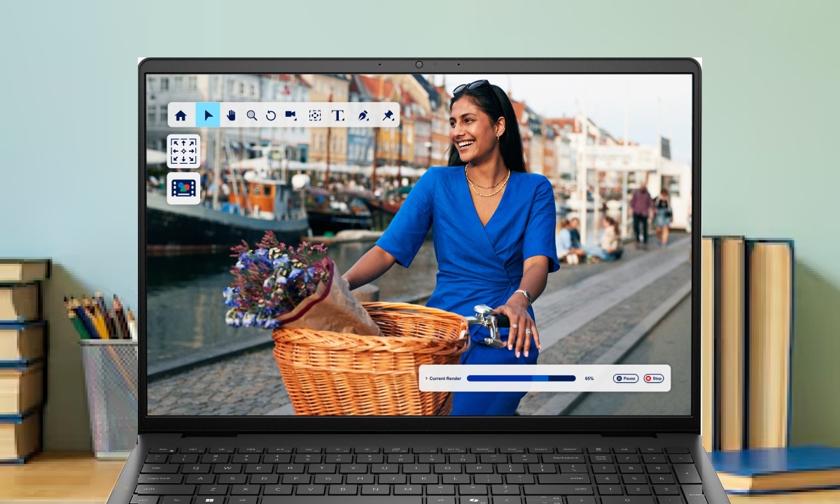The image size is (840, 504).
Task: Pick the Pen drawing tool
Action: point(363,115)
